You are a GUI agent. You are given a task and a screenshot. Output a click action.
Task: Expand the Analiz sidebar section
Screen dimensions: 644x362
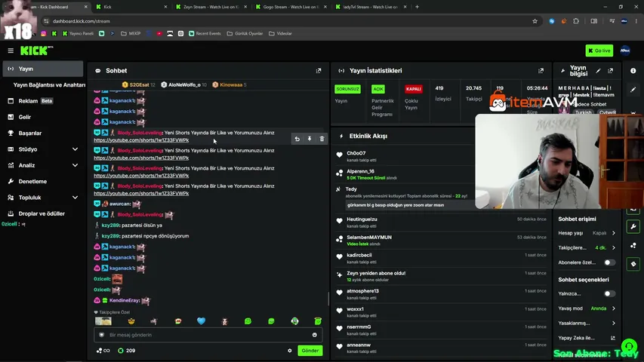coord(75,165)
